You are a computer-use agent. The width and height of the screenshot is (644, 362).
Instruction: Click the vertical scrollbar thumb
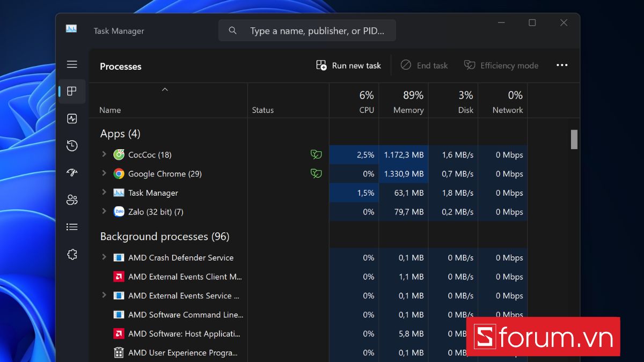coord(574,139)
